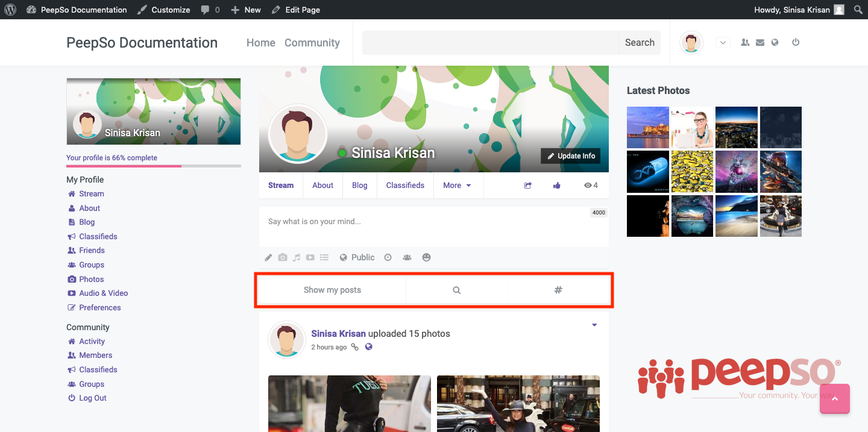Switch to the About profile tab
The image size is (868, 432).
pyautogui.click(x=322, y=186)
